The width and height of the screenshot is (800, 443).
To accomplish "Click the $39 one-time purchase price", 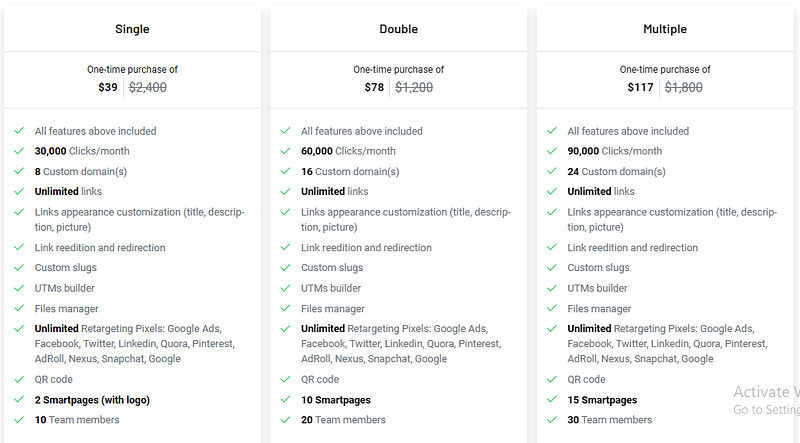I will tap(107, 88).
